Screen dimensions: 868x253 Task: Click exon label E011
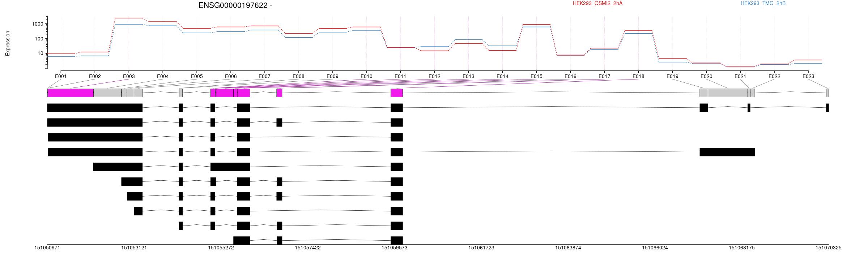[400, 76]
